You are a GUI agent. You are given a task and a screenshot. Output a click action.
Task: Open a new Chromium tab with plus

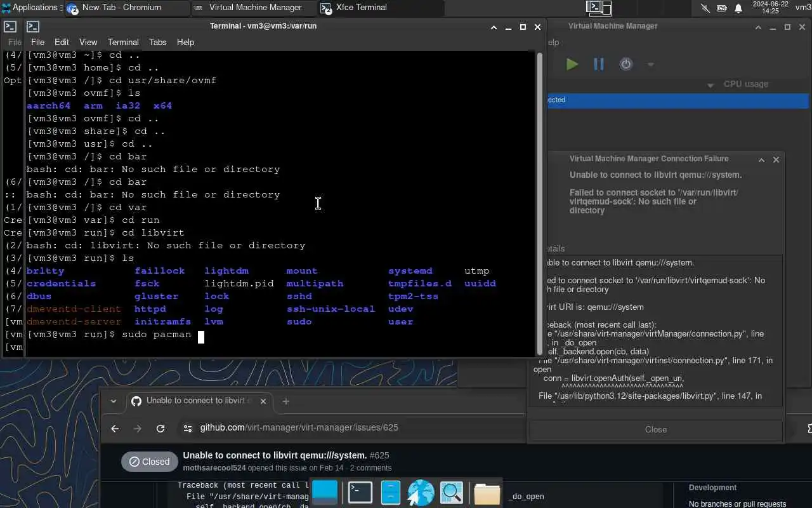pyautogui.click(x=286, y=401)
